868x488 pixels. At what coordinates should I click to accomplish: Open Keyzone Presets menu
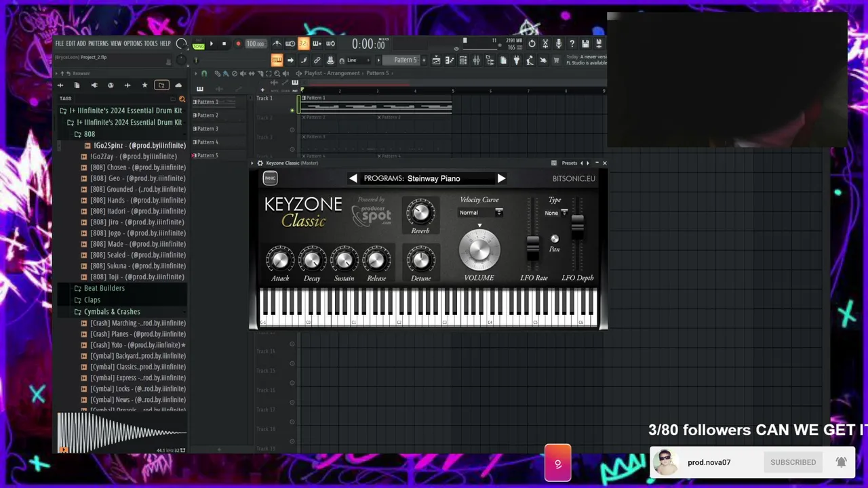coord(570,163)
